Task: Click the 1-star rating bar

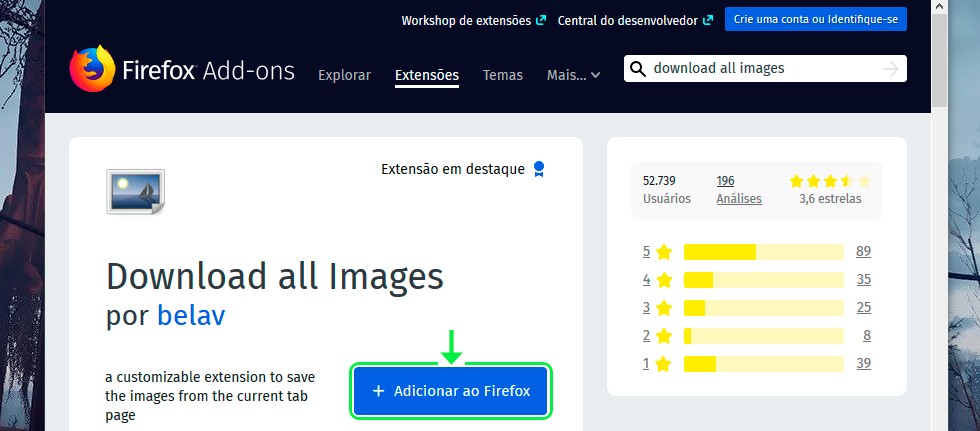Action: (x=764, y=364)
